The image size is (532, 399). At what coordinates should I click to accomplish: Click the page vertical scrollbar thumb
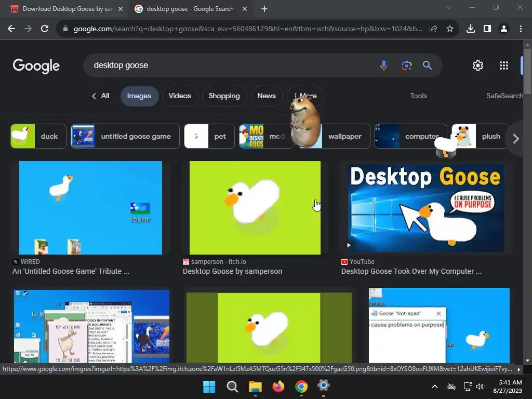527,71
